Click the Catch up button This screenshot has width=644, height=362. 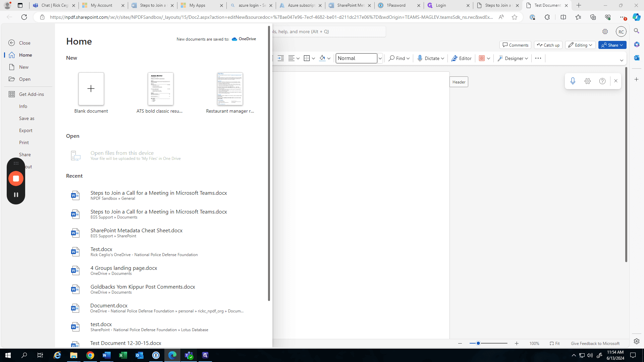548,45
